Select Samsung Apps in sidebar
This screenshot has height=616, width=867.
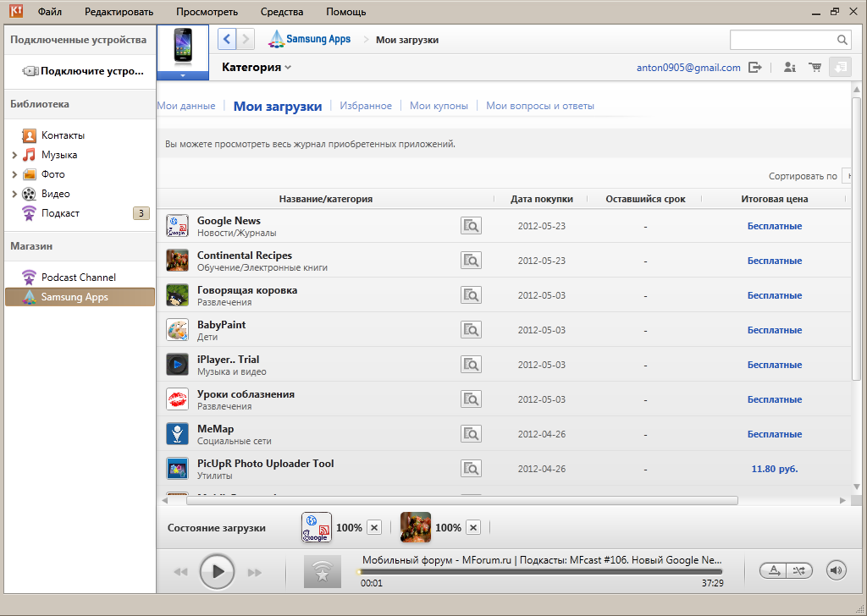pyautogui.click(x=80, y=297)
